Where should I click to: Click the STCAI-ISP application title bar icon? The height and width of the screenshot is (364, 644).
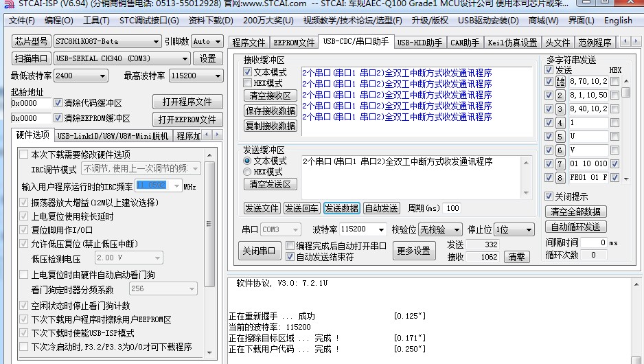9,3
